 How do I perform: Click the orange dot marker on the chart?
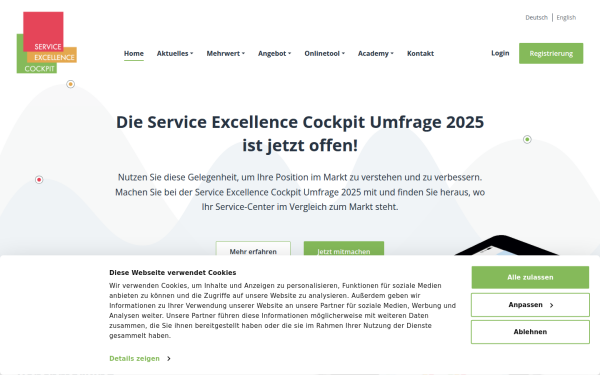[70, 84]
